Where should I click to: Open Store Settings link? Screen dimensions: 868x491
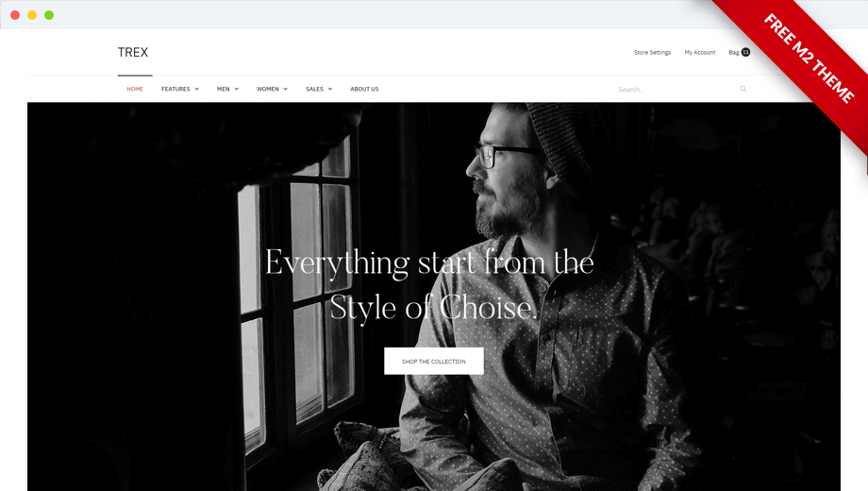[x=652, y=52]
